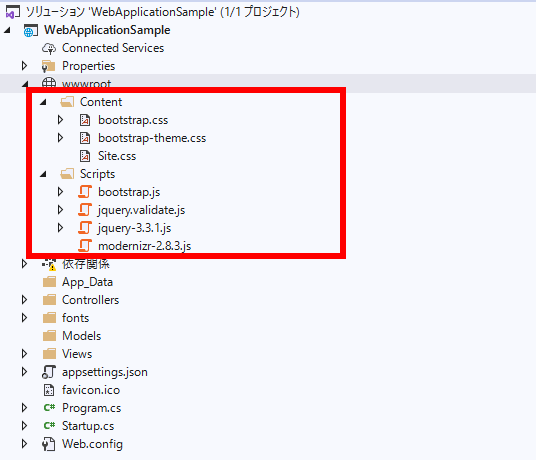Select the appsettings.json file name

(x=105, y=372)
